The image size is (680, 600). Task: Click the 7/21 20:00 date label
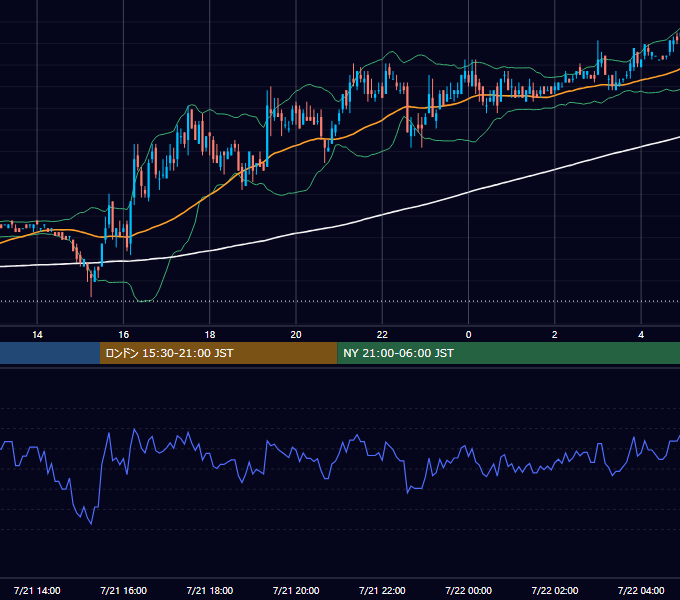pos(296,591)
